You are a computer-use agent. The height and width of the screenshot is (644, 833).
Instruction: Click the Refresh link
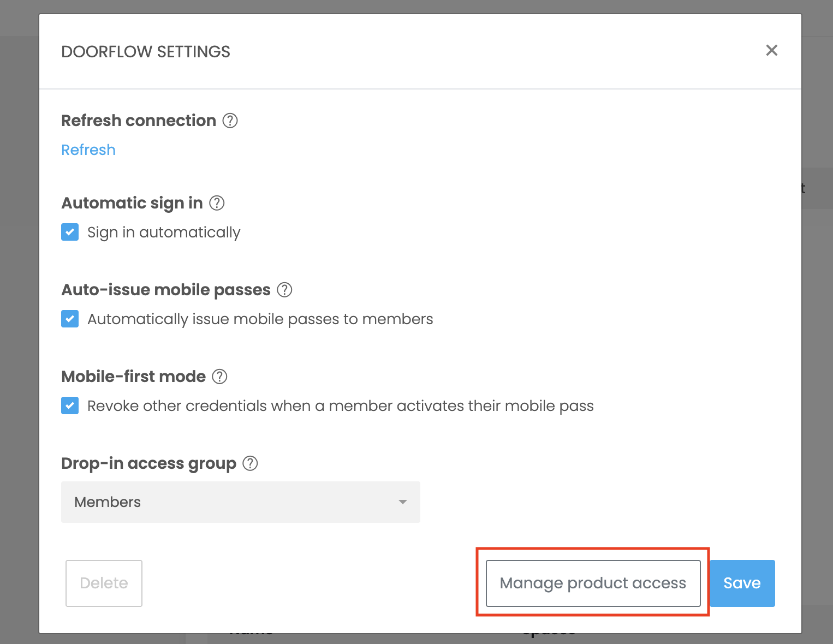click(x=88, y=150)
